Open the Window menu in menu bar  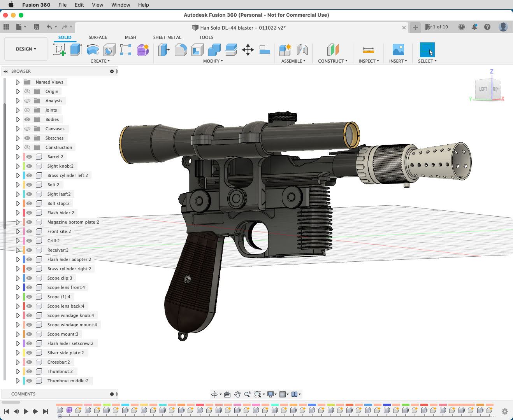tap(121, 5)
